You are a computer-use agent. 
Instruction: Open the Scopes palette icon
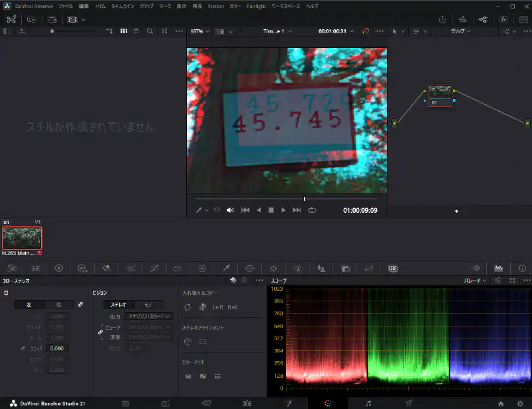click(498, 269)
